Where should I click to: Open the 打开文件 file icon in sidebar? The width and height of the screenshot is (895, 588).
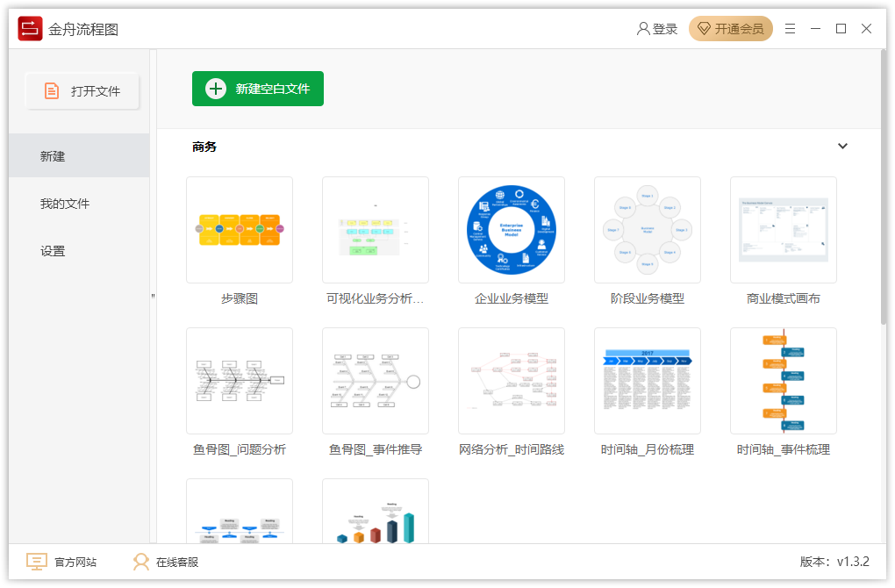(53, 90)
